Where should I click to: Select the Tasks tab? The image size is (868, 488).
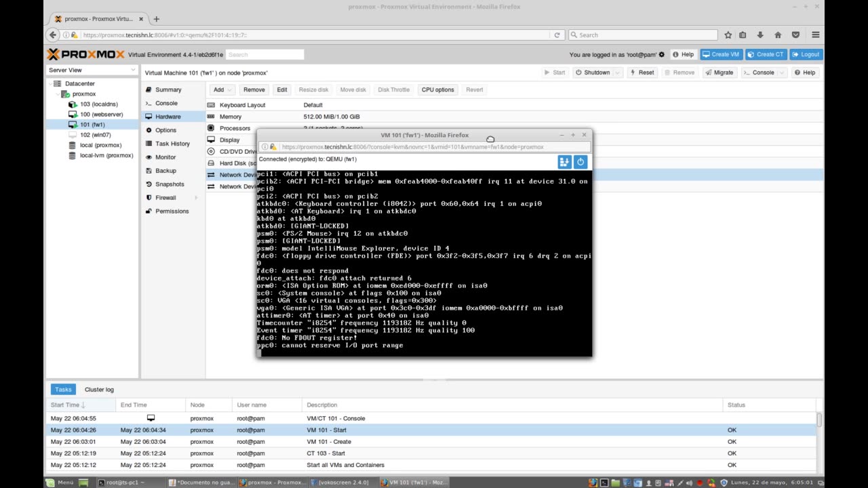point(63,390)
